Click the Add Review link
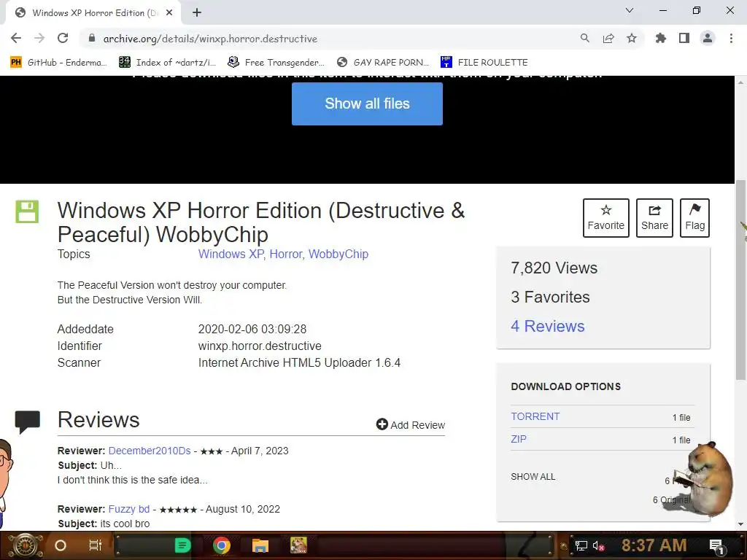This screenshot has height=560, width=747. (411, 425)
